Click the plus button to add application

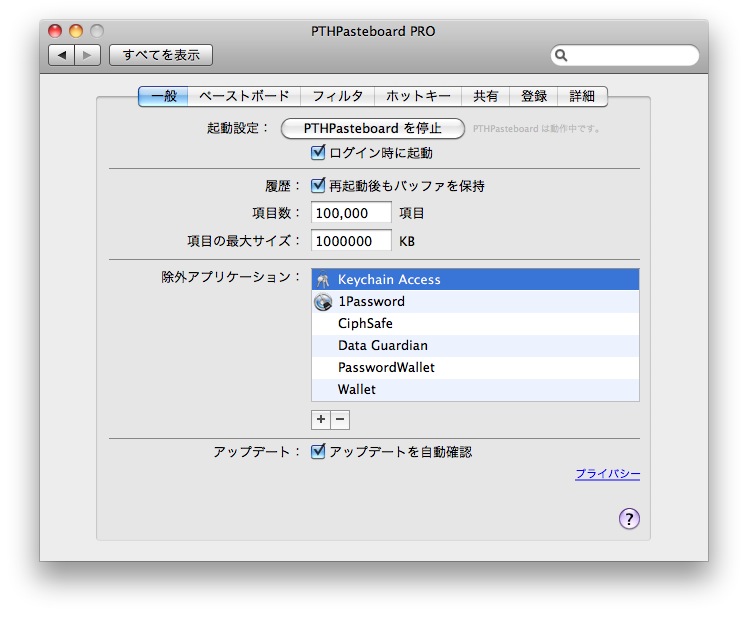click(x=321, y=420)
